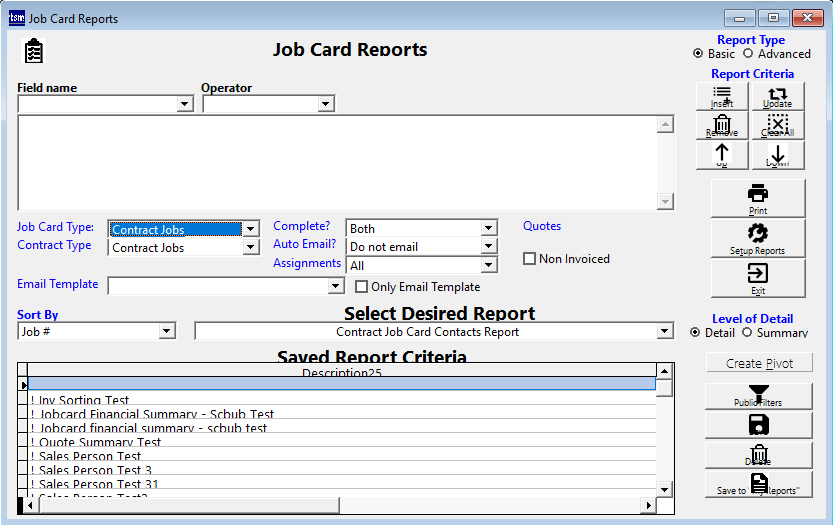Select the Advanced report type radio
The height and width of the screenshot is (525, 833).
748,54
